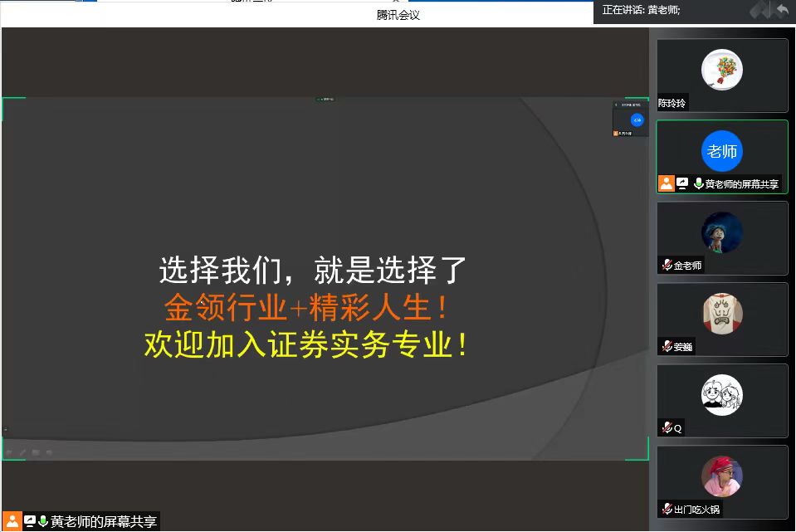
Task: Click 姜巍's avatar picture
Action: point(721,313)
